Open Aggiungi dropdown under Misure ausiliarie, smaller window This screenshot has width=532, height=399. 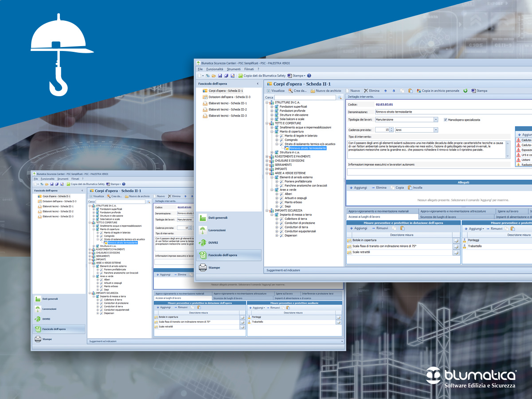tap(258, 307)
